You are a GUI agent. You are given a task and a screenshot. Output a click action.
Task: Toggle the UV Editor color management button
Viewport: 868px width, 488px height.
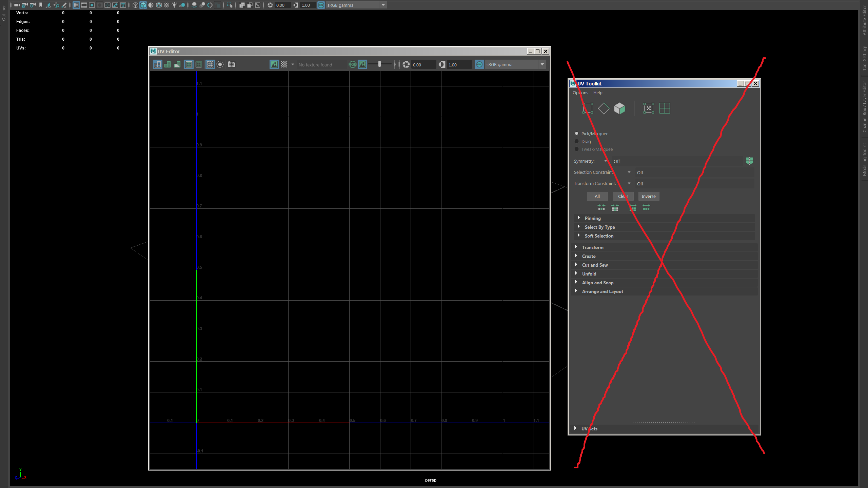point(479,64)
